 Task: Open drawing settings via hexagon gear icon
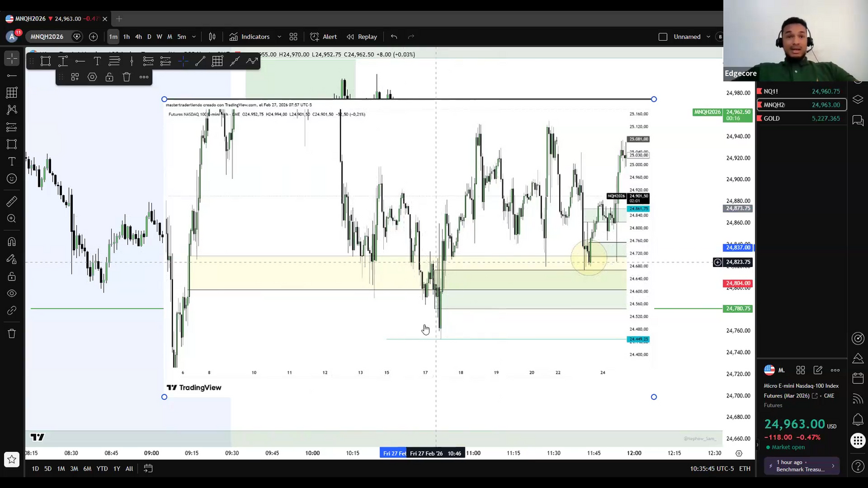[x=93, y=77]
